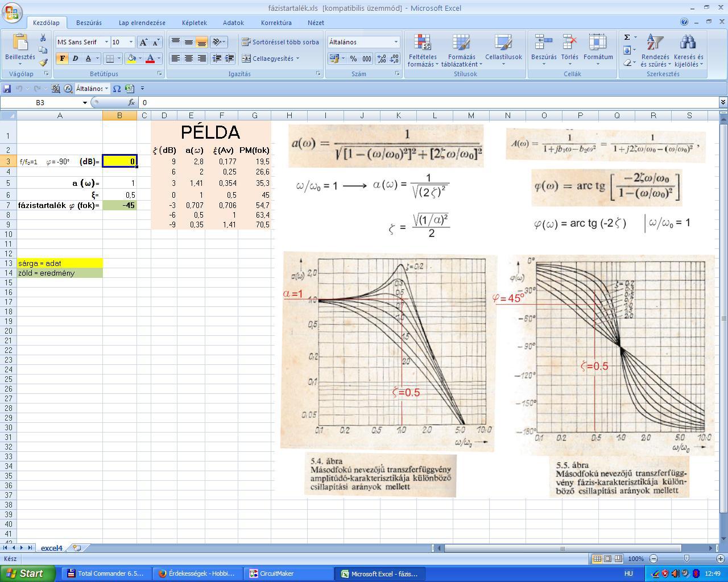Select the excel4 sheet tab

51,548
